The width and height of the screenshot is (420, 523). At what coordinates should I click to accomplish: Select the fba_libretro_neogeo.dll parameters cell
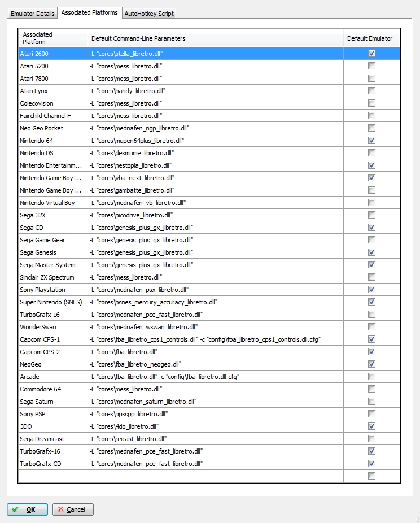[x=215, y=364]
